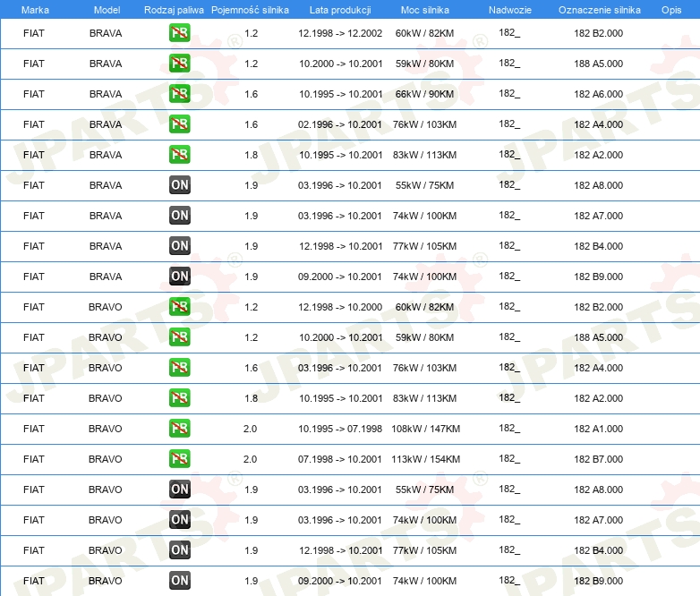Click petrol icon for BRAVA 182 A4.000
This screenshot has width=700, height=596.
179,123
